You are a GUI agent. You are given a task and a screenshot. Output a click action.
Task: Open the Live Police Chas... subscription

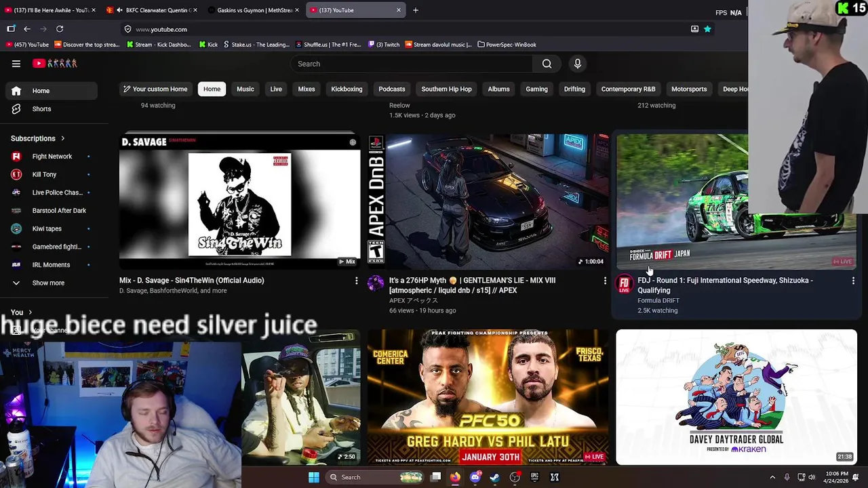click(51, 192)
